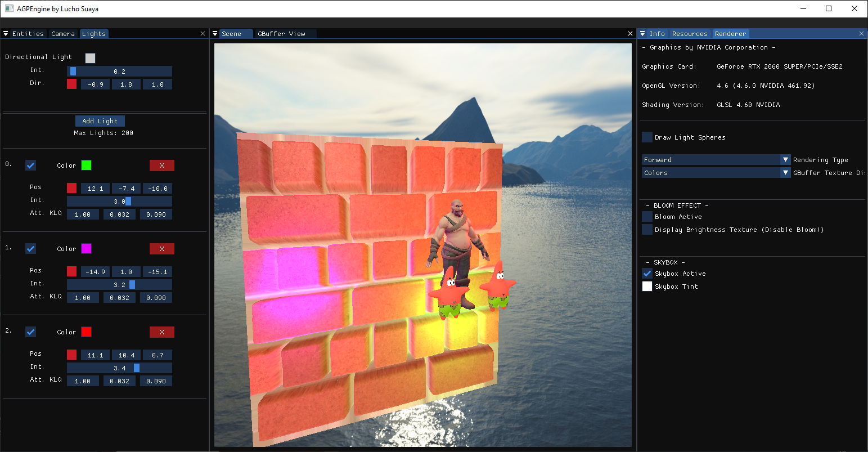Viewport: 868px width, 452px height.
Task: Enable Draw Light Spheres checkbox
Action: click(647, 137)
